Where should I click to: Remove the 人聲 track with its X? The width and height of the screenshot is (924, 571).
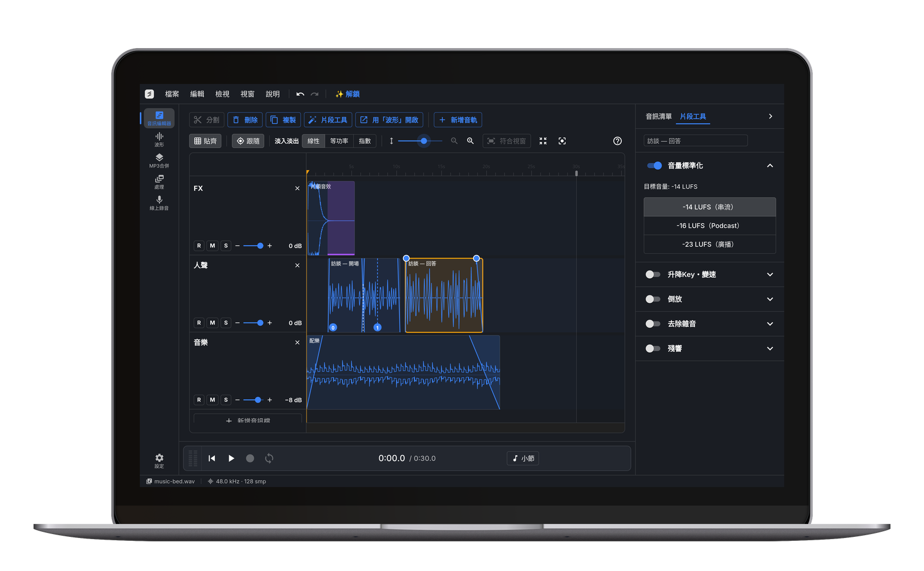pyautogui.click(x=298, y=265)
